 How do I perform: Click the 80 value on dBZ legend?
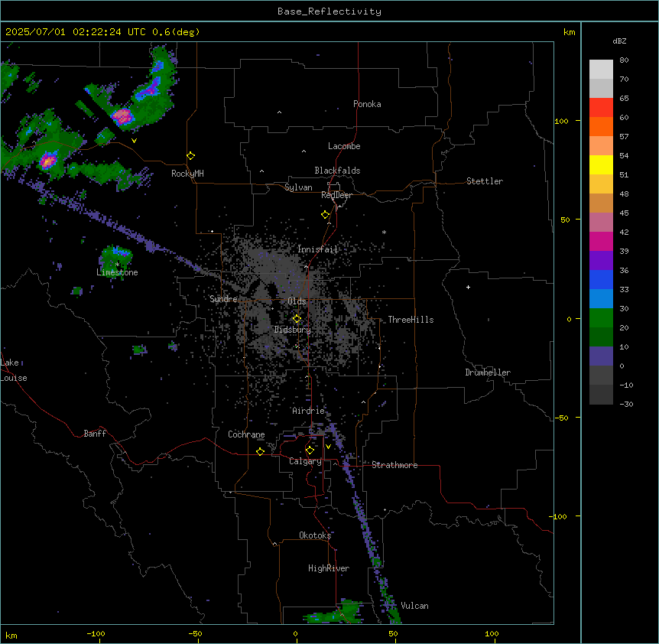624,60
